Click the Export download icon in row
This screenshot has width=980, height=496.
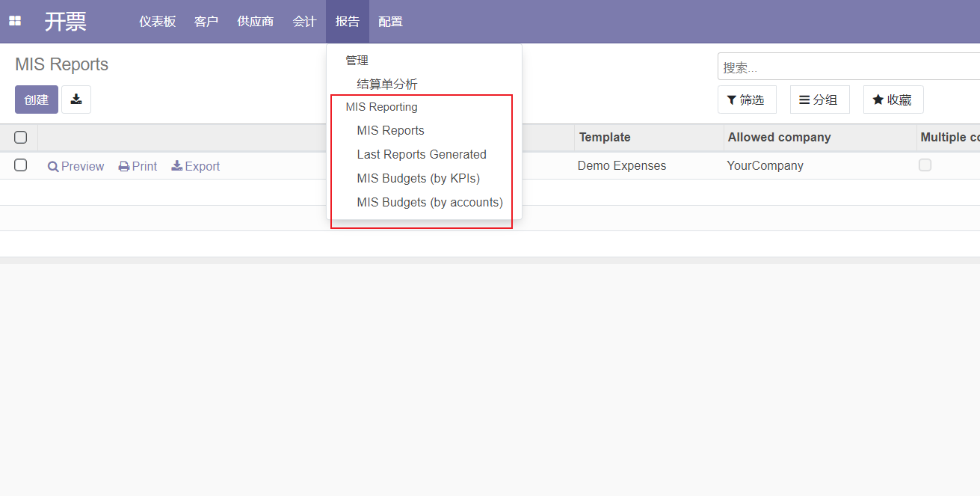177,166
